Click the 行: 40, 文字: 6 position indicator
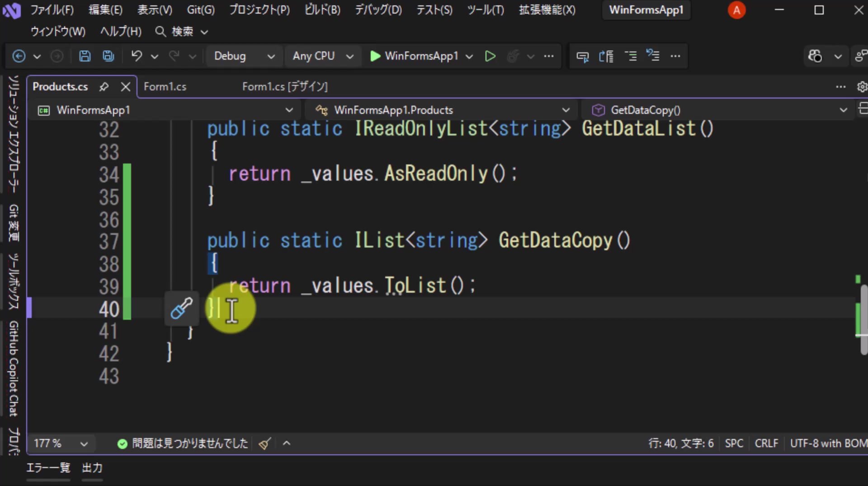Viewport: 868px width, 486px height. coord(681,444)
